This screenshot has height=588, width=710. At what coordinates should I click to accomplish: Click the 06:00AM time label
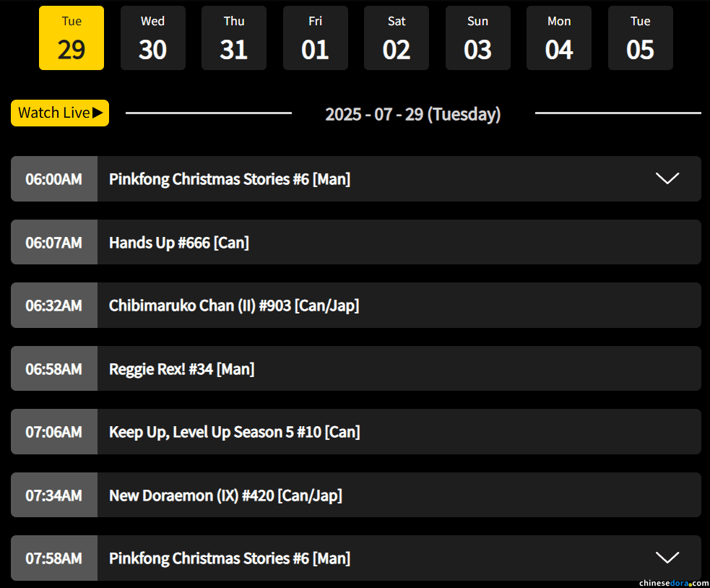point(54,179)
